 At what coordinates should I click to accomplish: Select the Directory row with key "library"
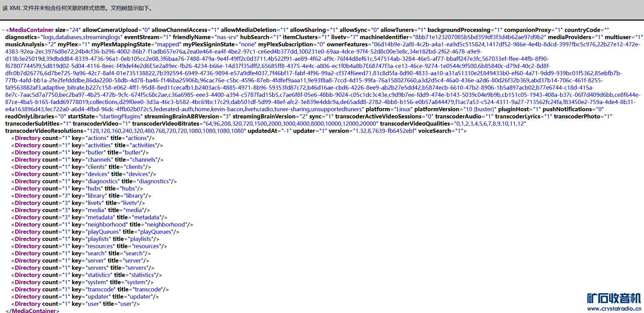(x=81, y=196)
